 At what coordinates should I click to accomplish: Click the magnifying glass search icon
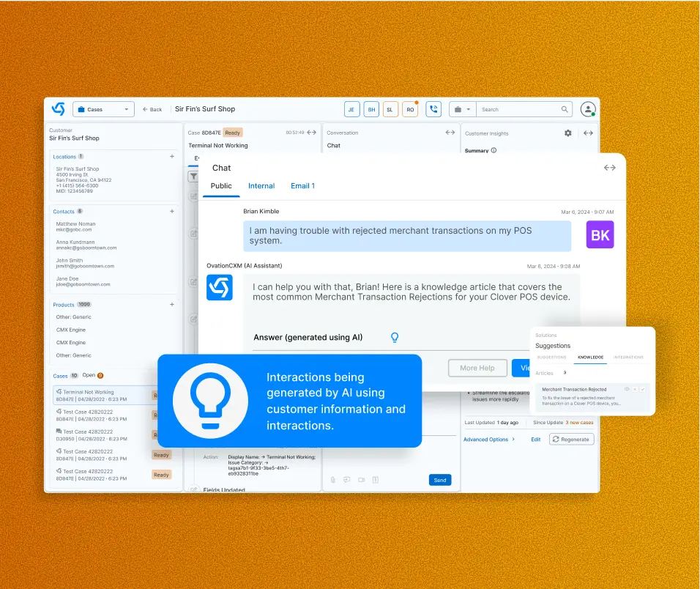click(x=565, y=109)
